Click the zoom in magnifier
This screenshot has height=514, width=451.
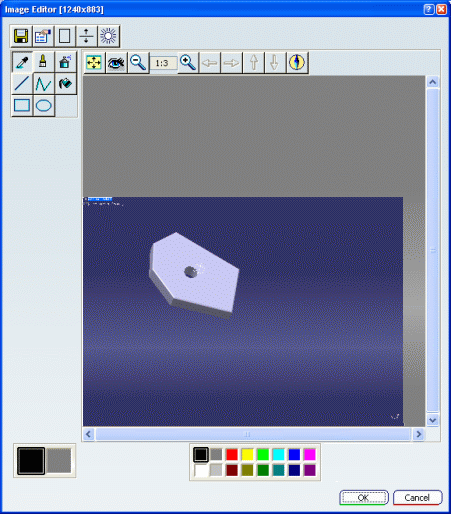[188, 62]
